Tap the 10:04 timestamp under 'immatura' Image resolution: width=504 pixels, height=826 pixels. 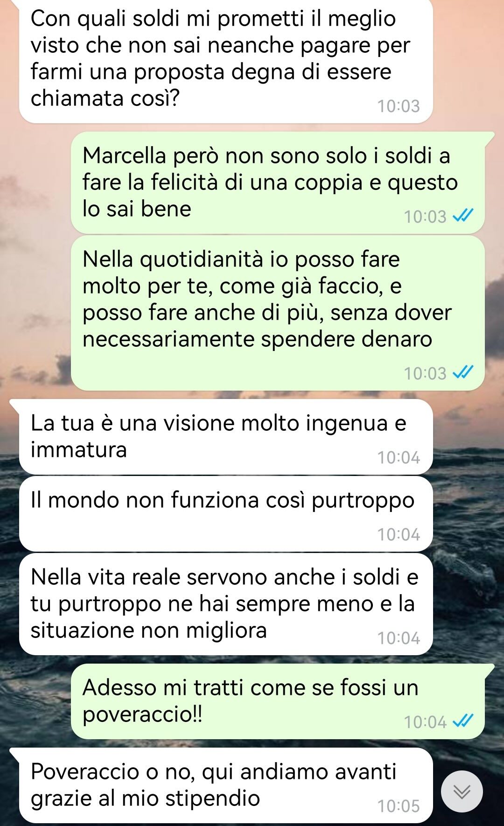[399, 458]
